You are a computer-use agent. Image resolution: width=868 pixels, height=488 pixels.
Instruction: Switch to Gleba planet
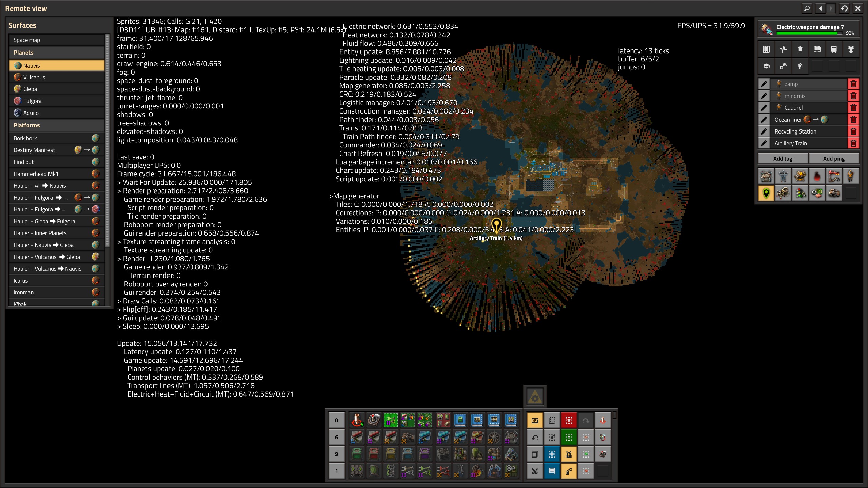(x=57, y=89)
